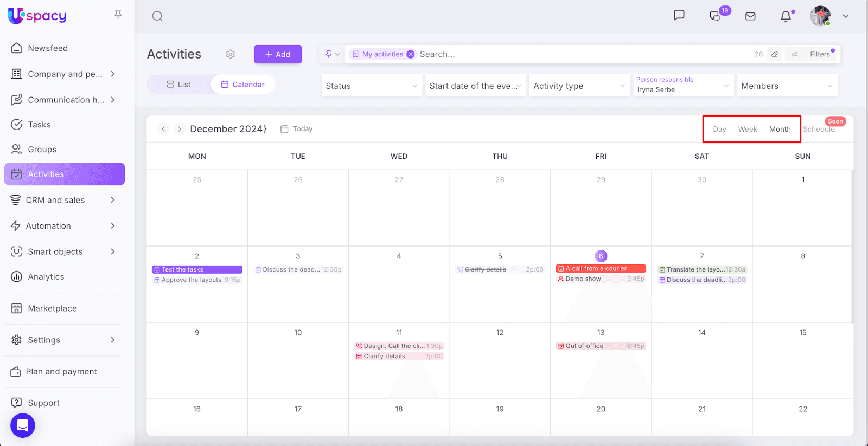Screen dimensions: 868x446
Task: Open the support chat bubble widget
Action: (23, 425)
